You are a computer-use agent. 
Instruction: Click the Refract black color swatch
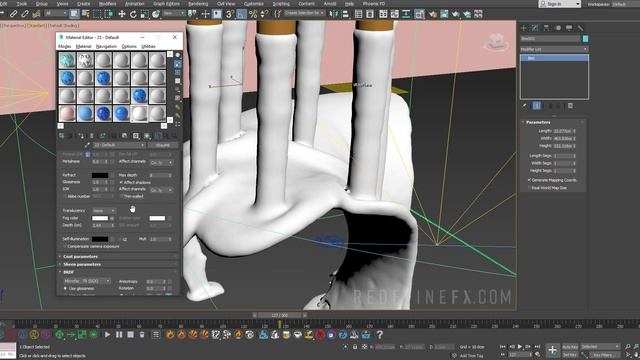(x=100, y=175)
